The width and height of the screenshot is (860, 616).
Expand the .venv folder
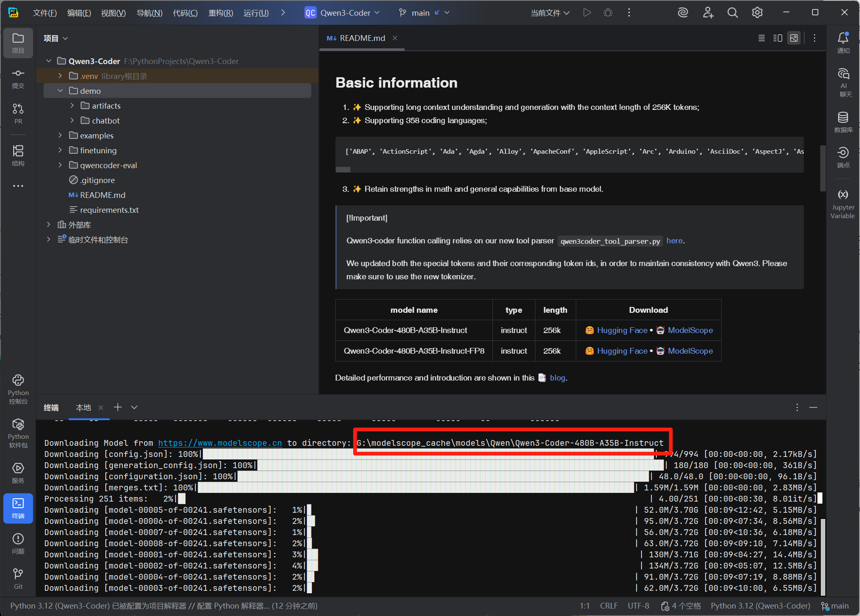60,76
